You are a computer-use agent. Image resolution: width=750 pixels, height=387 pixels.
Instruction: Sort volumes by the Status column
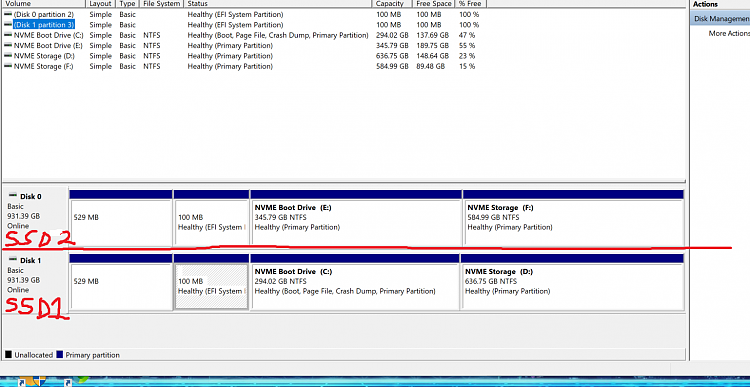click(278, 4)
